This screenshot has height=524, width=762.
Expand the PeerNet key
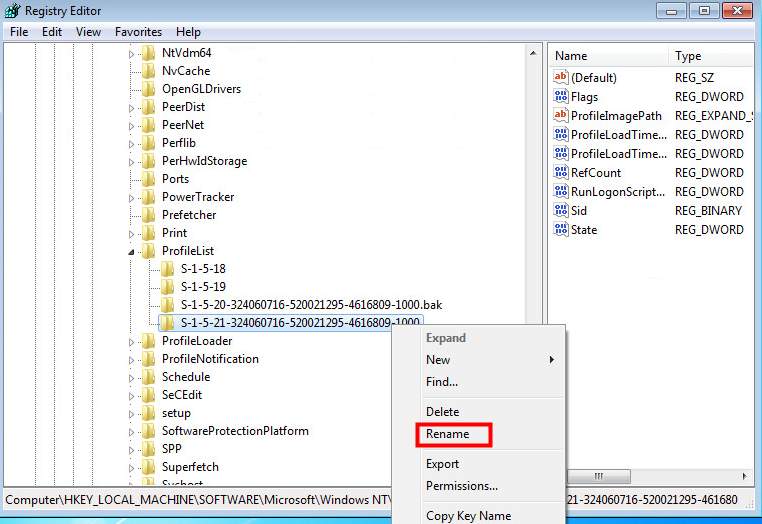point(131,126)
